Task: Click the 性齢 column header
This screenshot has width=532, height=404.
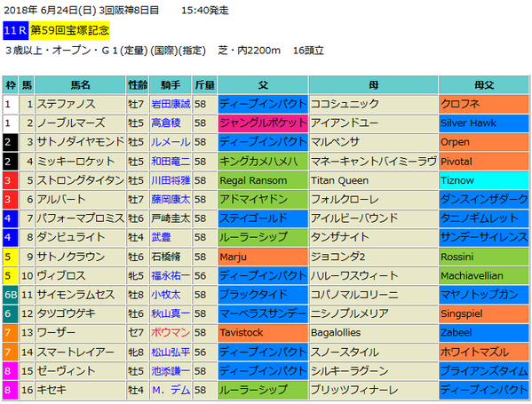Action: click(138, 85)
